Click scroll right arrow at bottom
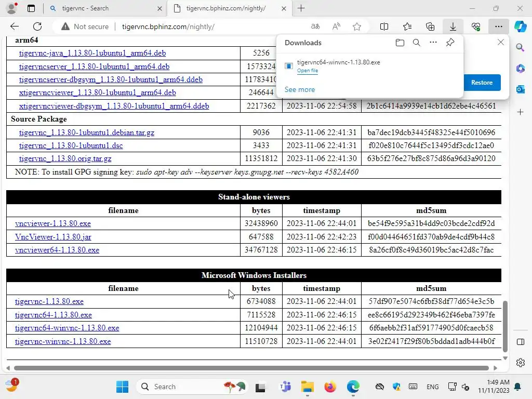The image size is (532, 399). pyautogui.click(x=495, y=368)
